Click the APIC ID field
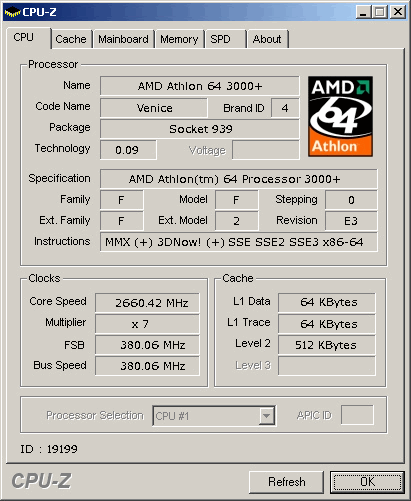 (x=357, y=415)
